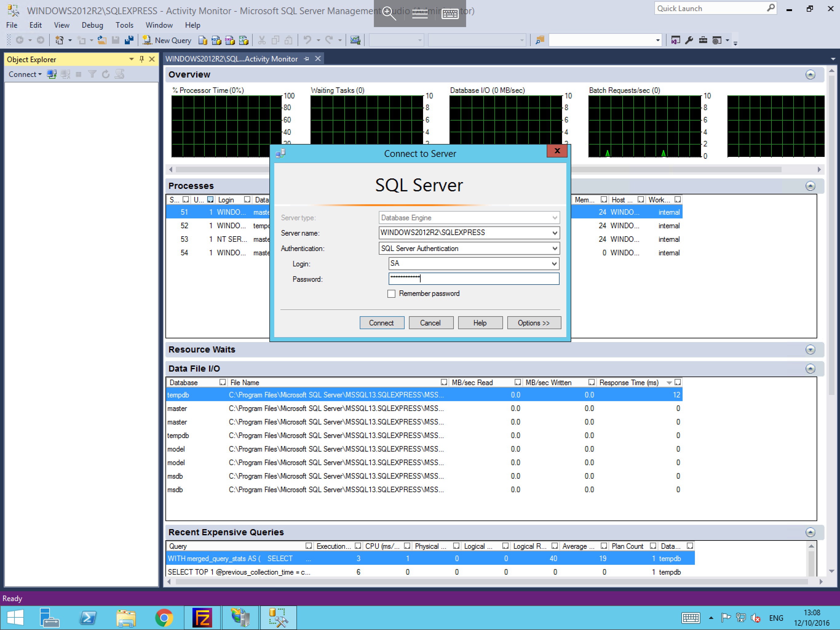Collapse the Data File I/O section
This screenshot has height=630, width=840.
tap(810, 369)
